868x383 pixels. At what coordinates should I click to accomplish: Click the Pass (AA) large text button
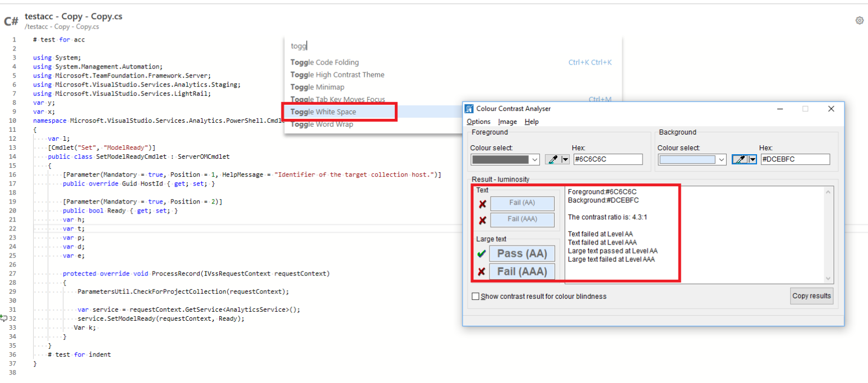(522, 253)
